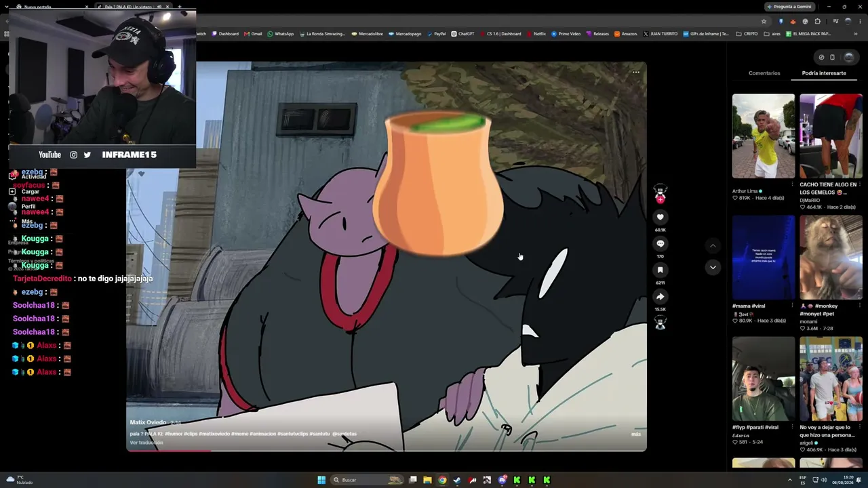Open the Releases bookmark

pos(597,34)
